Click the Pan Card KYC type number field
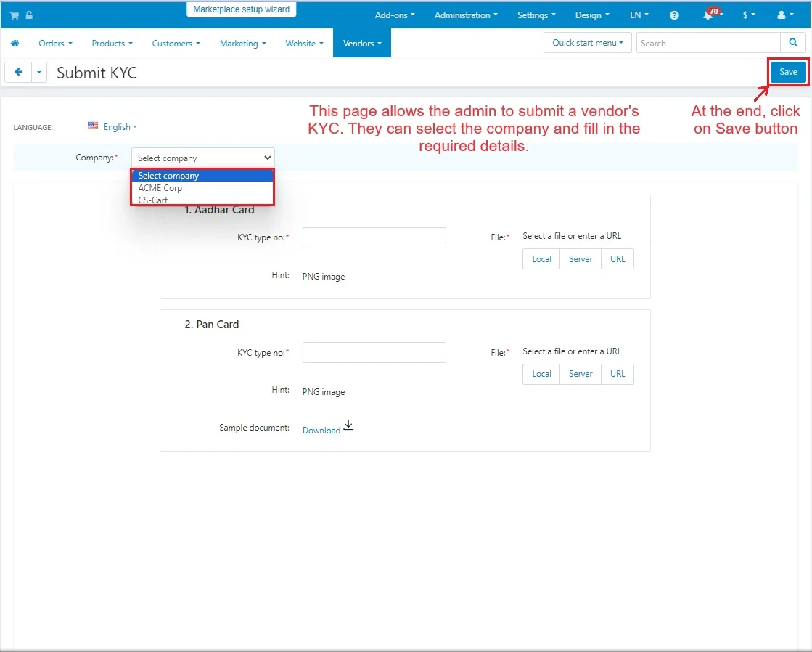This screenshot has height=652, width=812. (374, 353)
